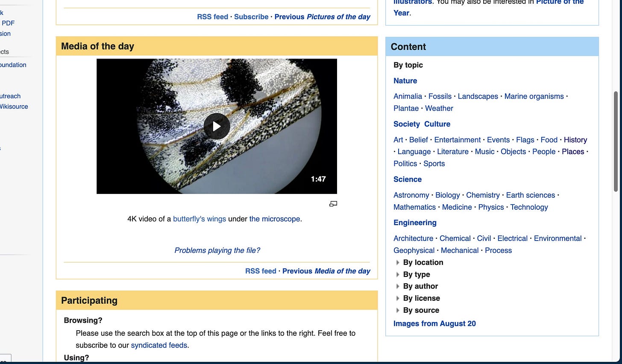
Task: Open the Nature topic heading
Action: [405, 81]
